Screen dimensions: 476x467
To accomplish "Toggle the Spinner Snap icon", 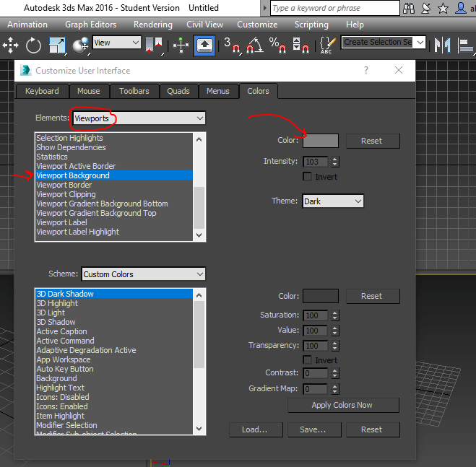I will point(300,45).
